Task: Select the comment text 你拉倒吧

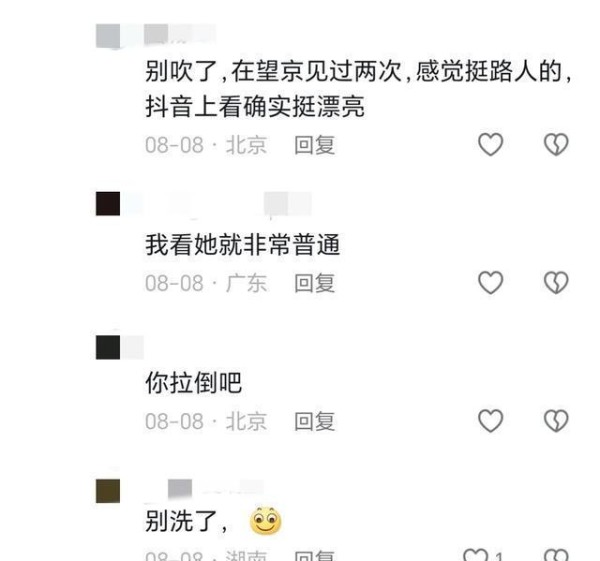Action: tap(193, 383)
